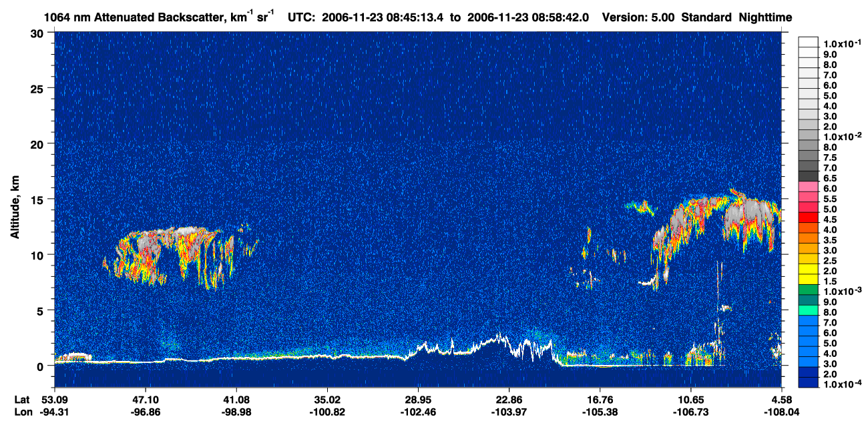The width and height of the screenshot is (868, 445).
Task: Click the latitude value "16.76"
Action: (600, 400)
